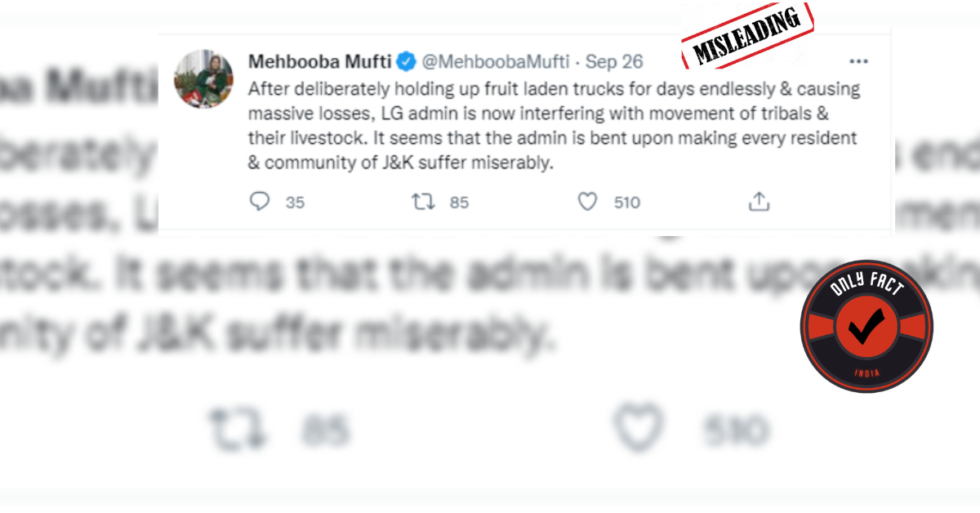Click the Mehbooba Mufti display name
This screenshot has height=513, width=980.
pyautogui.click(x=319, y=62)
